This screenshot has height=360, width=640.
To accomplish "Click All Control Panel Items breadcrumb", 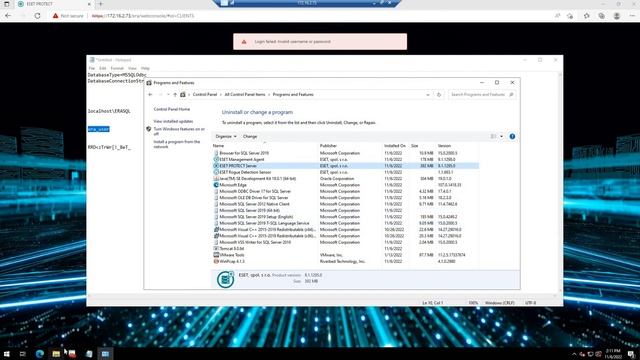I will coord(245,95).
